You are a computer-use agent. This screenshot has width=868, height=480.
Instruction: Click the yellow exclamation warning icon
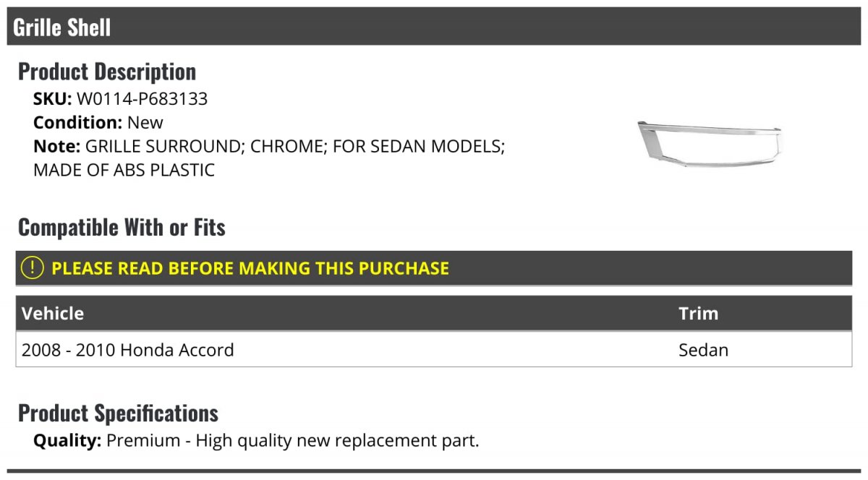[33, 268]
